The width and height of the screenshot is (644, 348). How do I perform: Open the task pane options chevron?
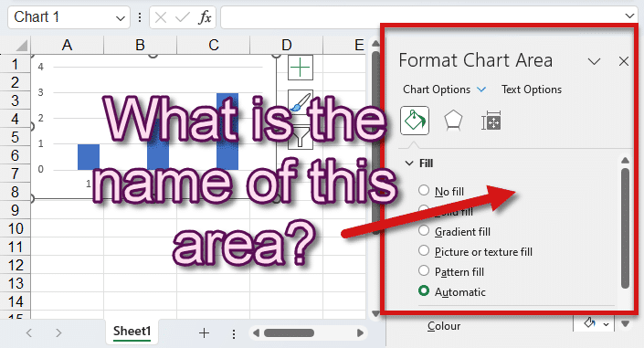coord(594,61)
